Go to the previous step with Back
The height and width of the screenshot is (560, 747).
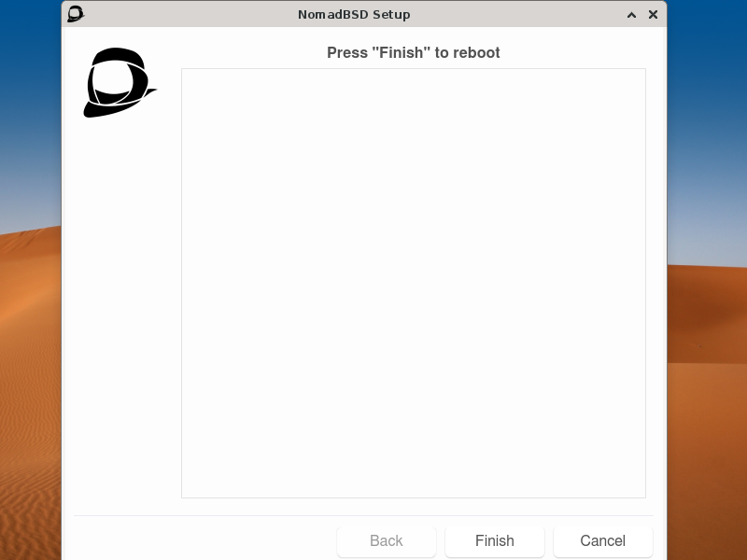tap(387, 541)
